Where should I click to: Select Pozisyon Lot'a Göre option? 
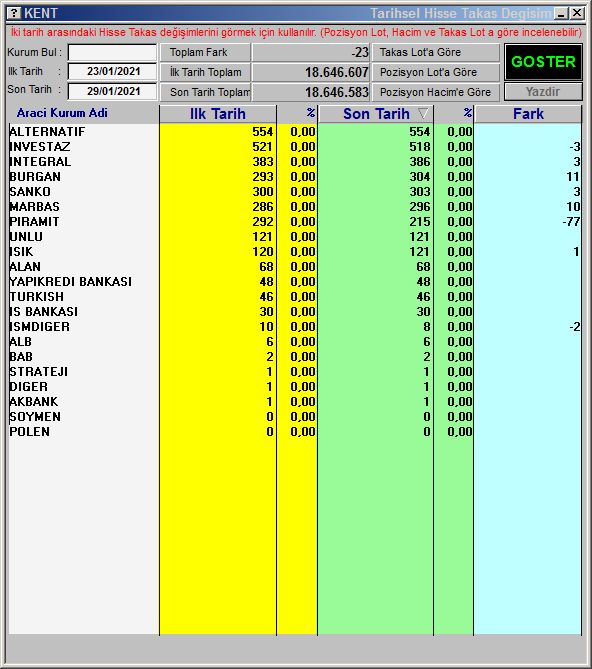435,72
